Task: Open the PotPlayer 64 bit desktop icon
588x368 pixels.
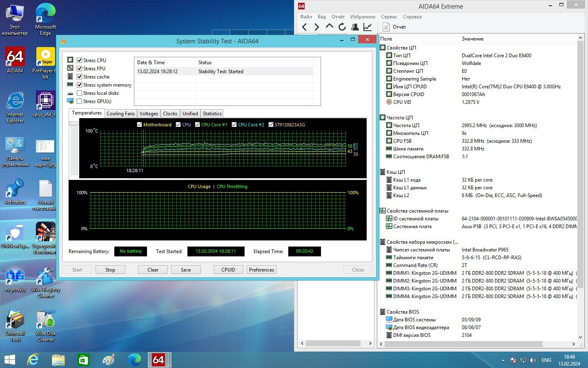Action: [x=45, y=63]
